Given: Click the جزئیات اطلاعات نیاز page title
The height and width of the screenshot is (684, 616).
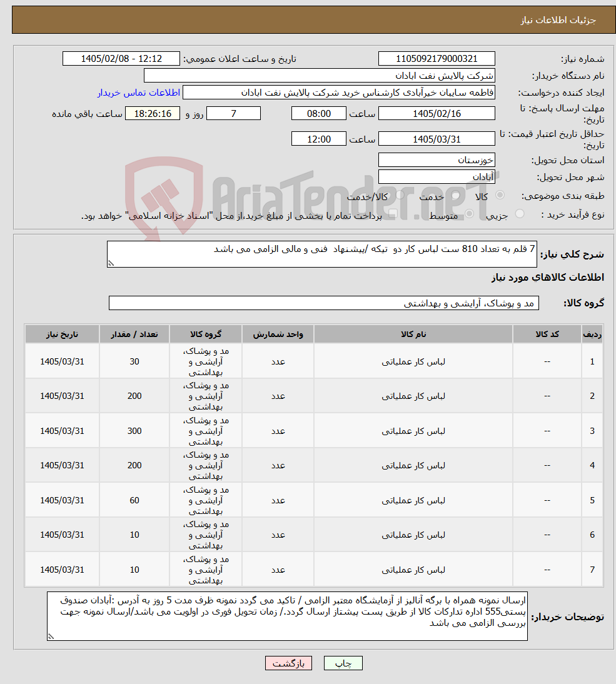Looking at the screenshot, I should point(558,20).
